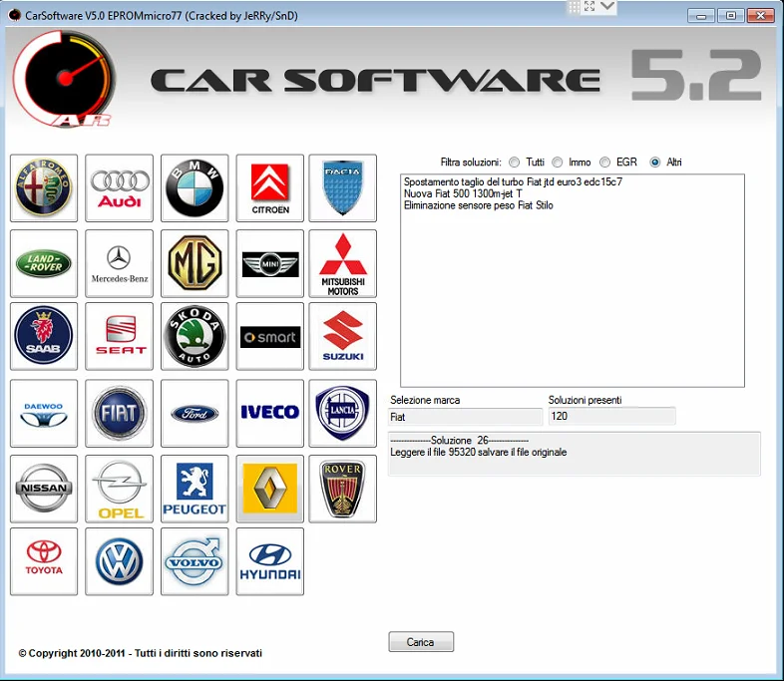Pick the Skoda Auto logo

tap(195, 336)
